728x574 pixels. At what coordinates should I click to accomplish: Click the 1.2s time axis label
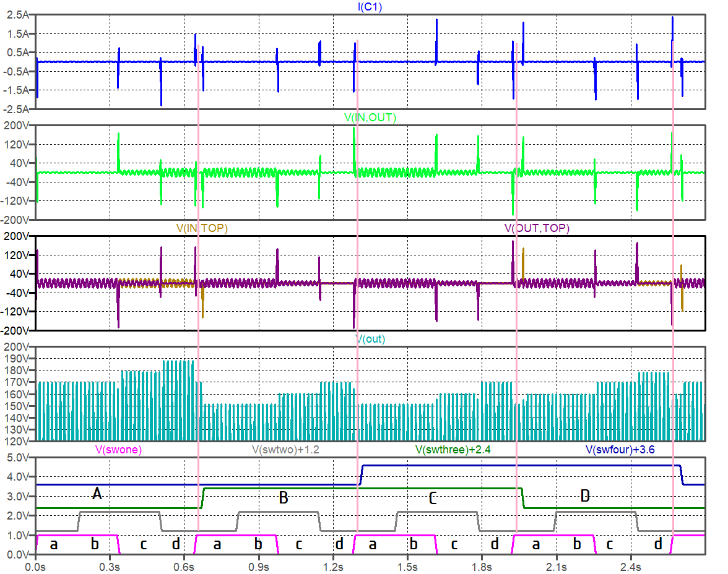click(x=333, y=567)
